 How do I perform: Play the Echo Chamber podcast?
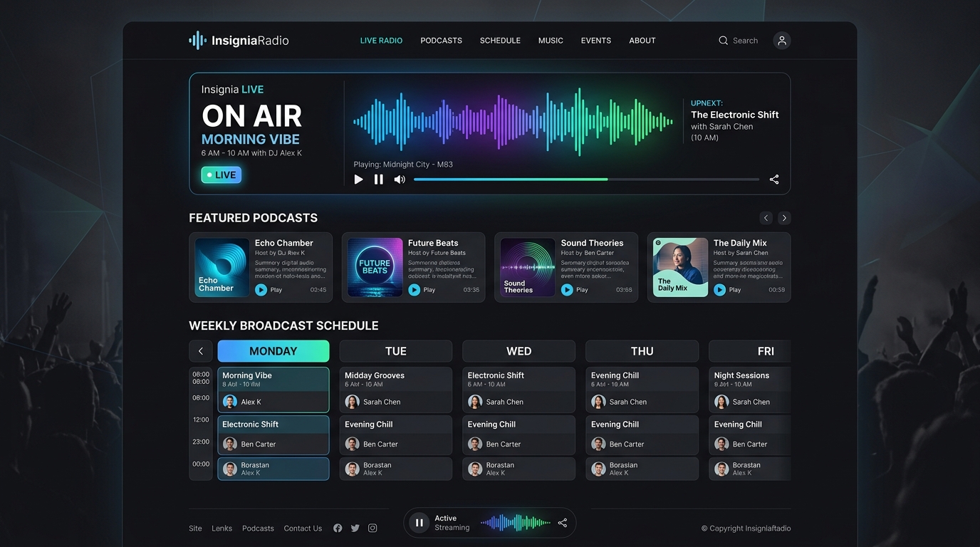(261, 290)
